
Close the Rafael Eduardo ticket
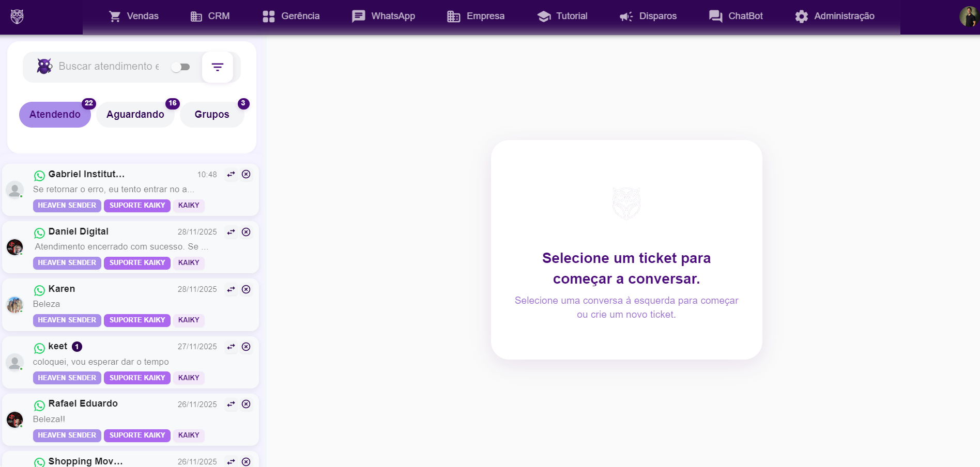(247, 404)
